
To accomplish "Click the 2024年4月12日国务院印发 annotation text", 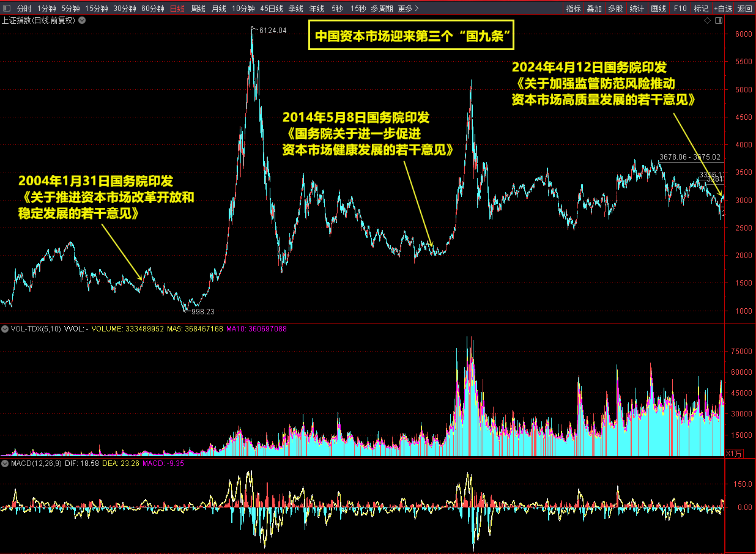I will click(589, 67).
